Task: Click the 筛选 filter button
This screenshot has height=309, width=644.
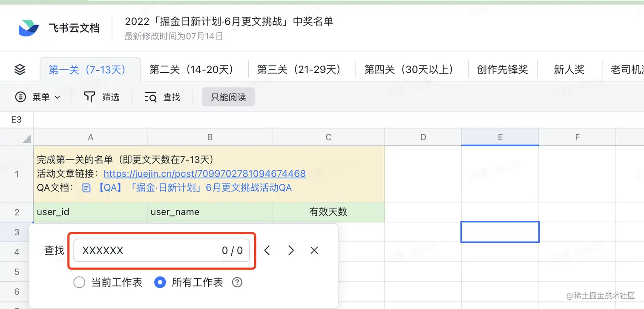Action: (x=102, y=97)
